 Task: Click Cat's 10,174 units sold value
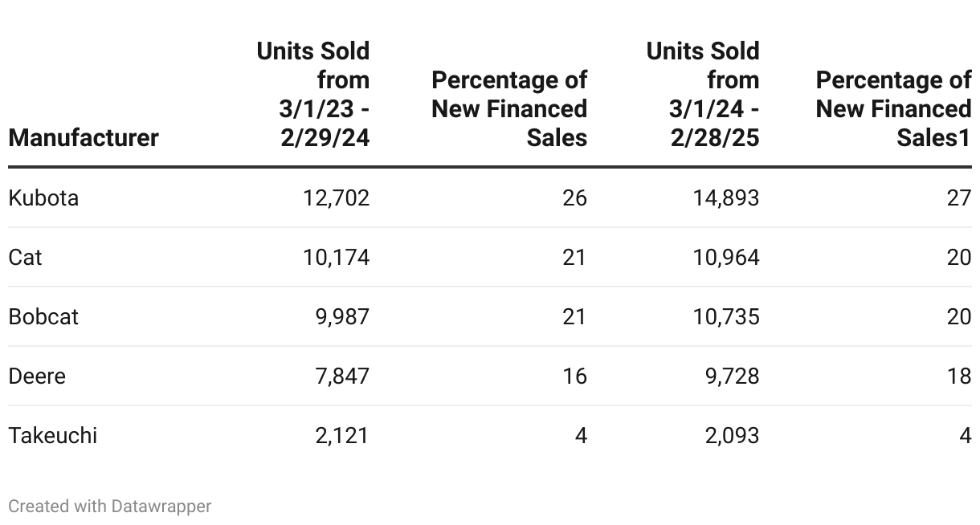pos(337,257)
